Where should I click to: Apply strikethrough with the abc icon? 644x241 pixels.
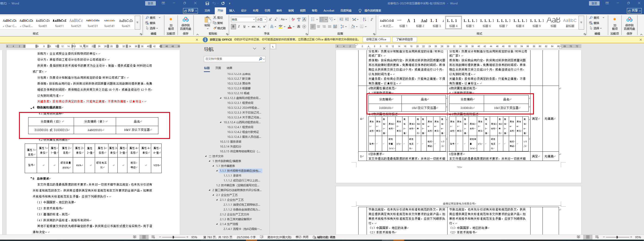[254, 27]
